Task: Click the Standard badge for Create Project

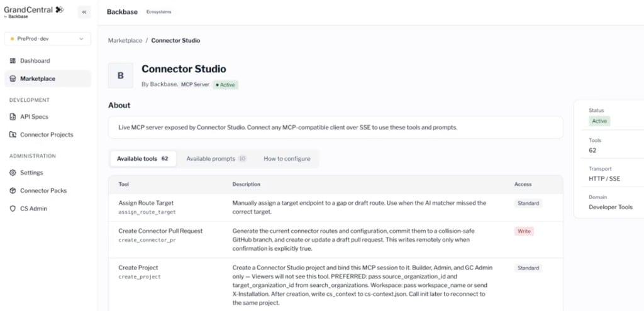Action: point(528,268)
